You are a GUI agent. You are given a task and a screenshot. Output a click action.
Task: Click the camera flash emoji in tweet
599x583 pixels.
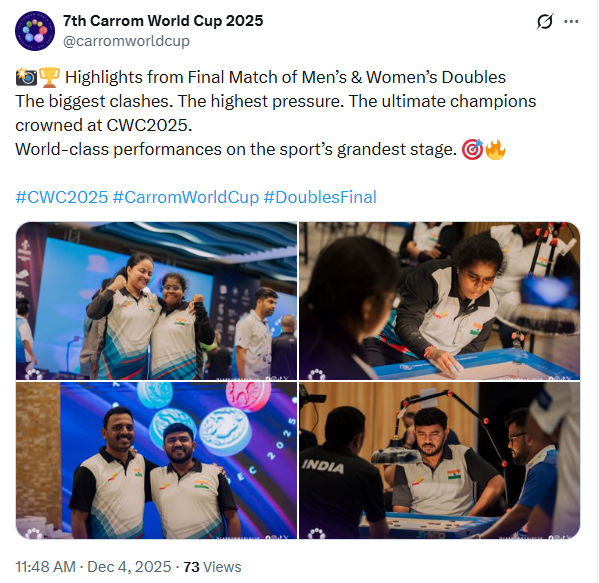click(x=26, y=77)
